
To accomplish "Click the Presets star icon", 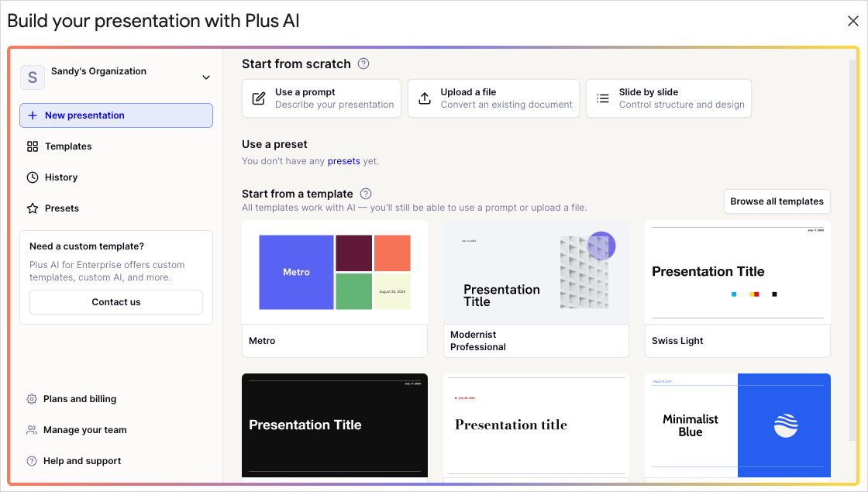I will point(33,208).
